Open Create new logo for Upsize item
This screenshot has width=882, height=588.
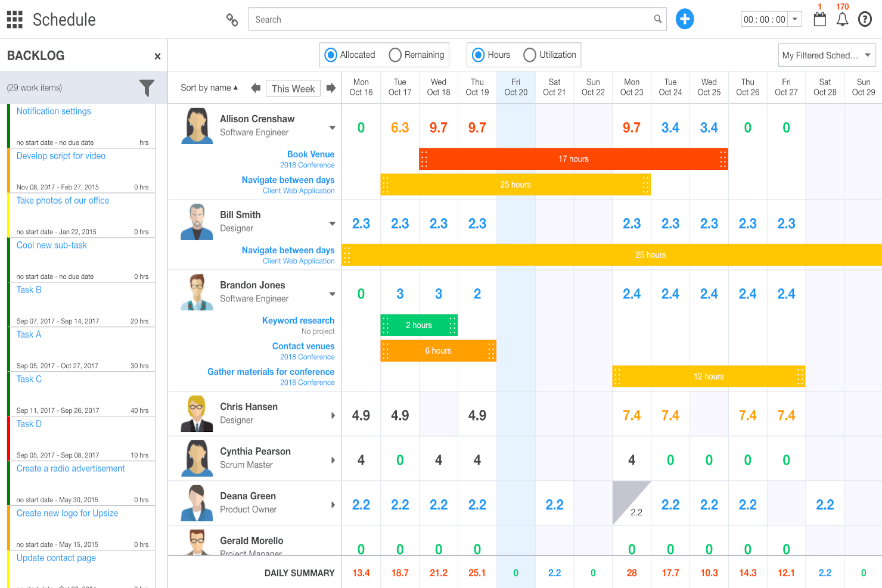click(67, 513)
